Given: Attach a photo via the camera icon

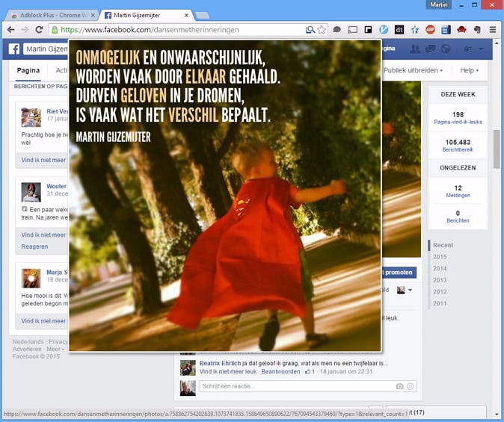Looking at the screenshot, I should tap(399, 386).
